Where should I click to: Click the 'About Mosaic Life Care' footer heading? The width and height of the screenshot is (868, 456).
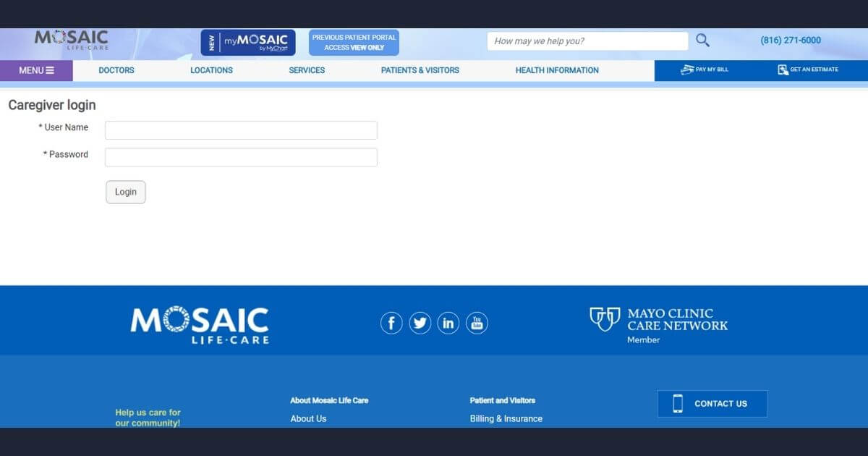329,400
